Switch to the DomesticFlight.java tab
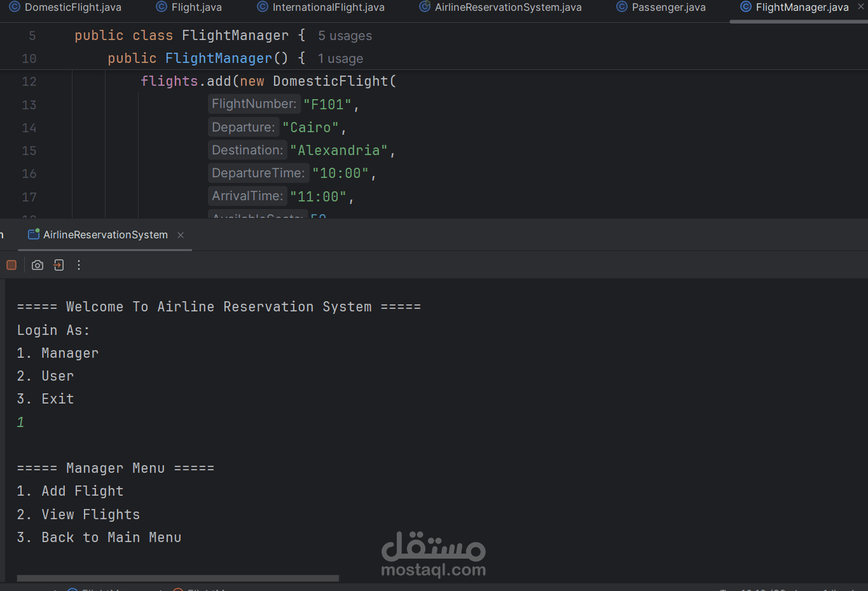868x591 pixels. [65, 8]
